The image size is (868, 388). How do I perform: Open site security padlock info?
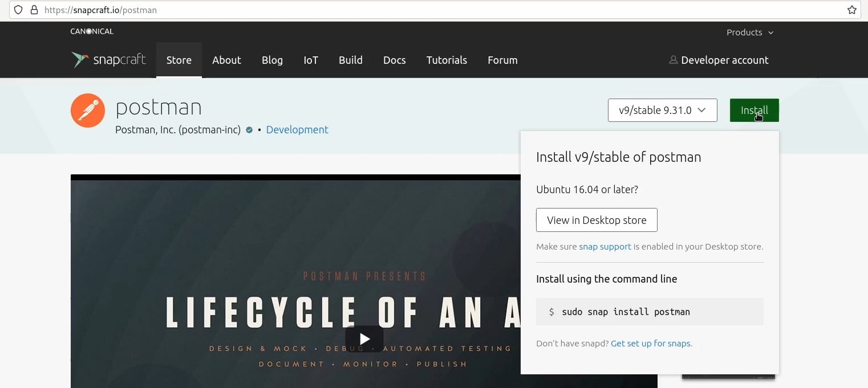click(x=34, y=10)
